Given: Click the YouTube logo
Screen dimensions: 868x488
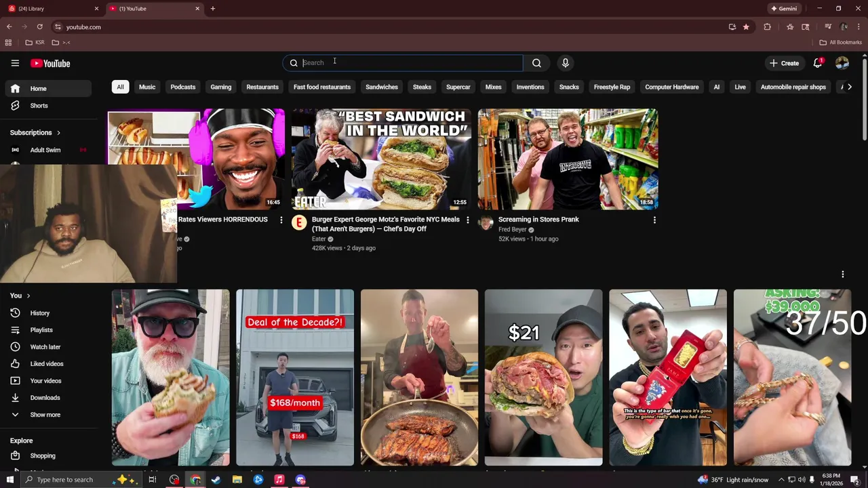Looking at the screenshot, I should pyautogui.click(x=50, y=63).
